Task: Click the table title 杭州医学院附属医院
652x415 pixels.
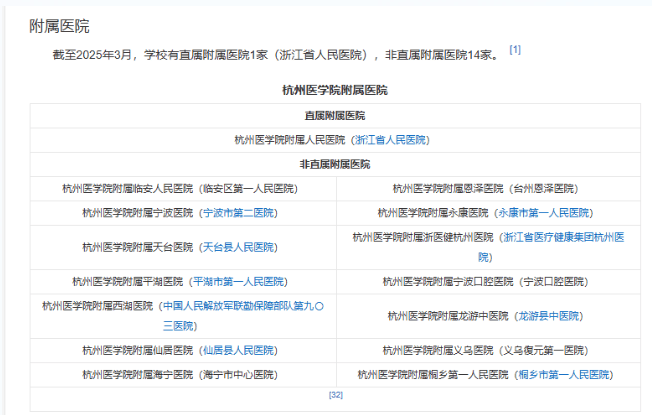Action: click(335, 90)
